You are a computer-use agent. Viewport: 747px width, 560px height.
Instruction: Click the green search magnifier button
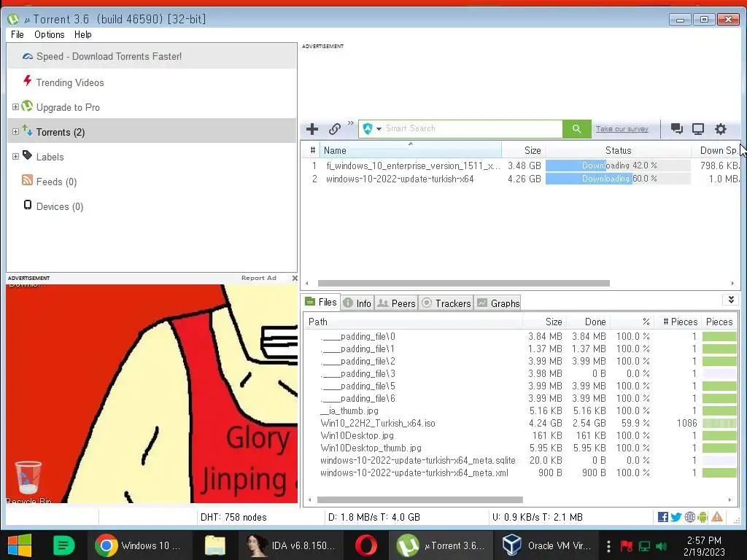point(576,128)
